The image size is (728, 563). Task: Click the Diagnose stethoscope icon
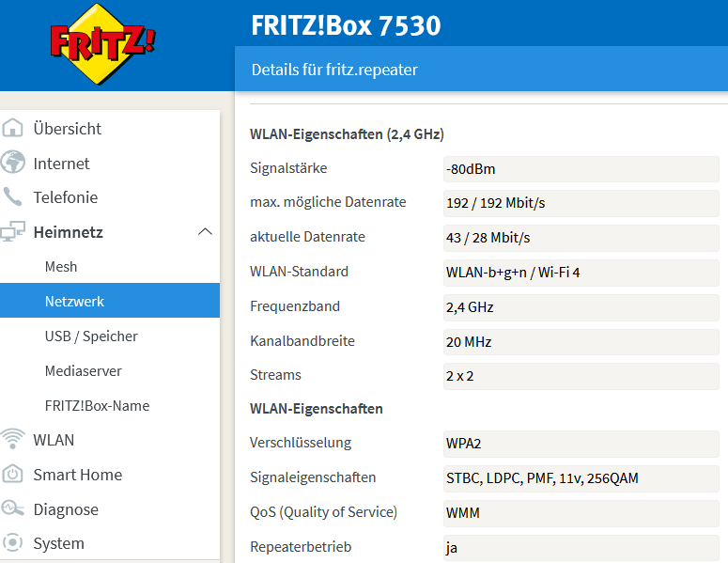(12, 508)
